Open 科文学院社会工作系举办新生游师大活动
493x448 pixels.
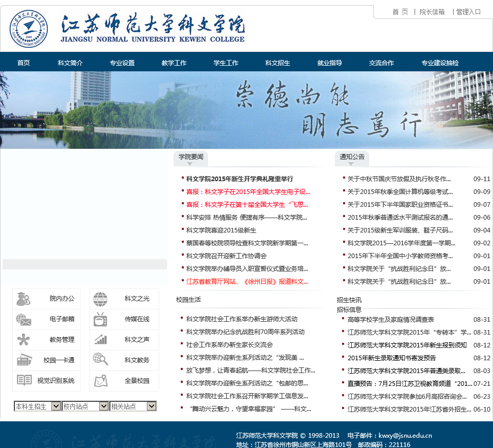pyautogui.click(x=241, y=319)
